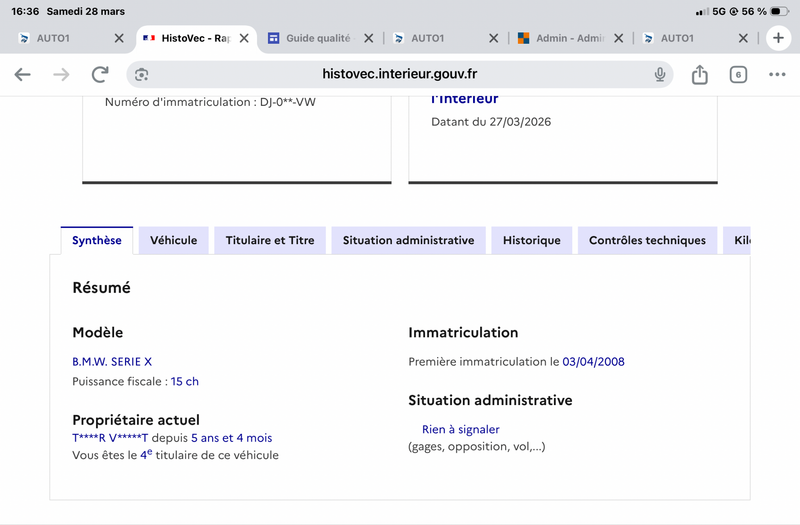Reload the HistoVec page
This screenshot has width=800, height=525.
(x=100, y=75)
